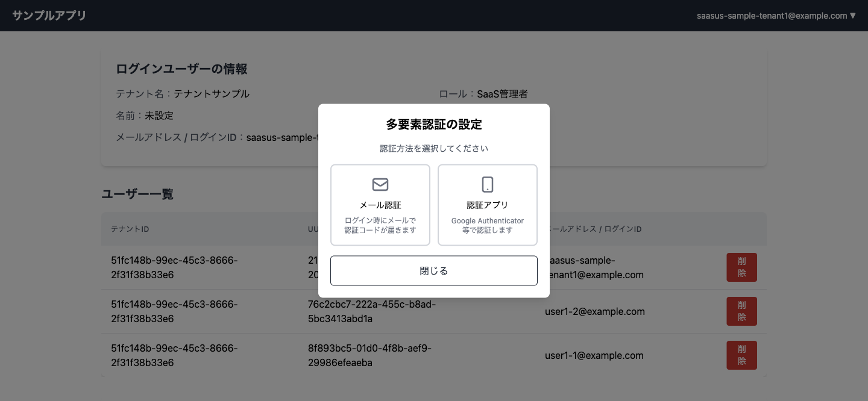Image resolution: width=868 pixels, height=401 pixels.
Task: Click the Google Authenticator description text
Action: click(x=488, y=225)
